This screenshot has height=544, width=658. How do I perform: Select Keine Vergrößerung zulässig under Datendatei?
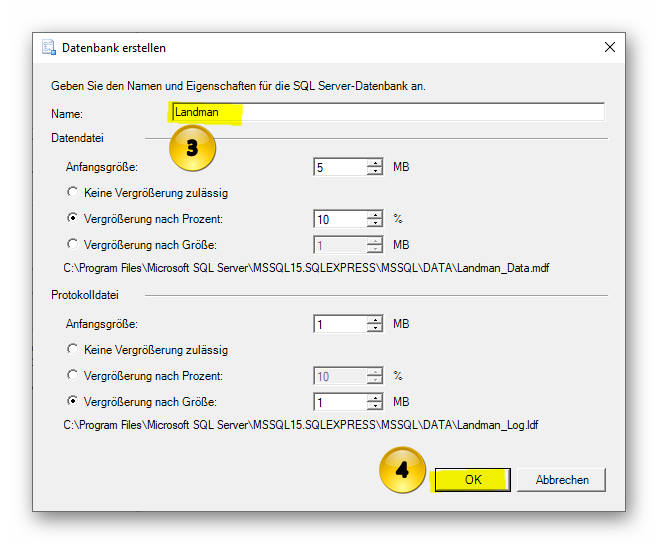point(72,192)
